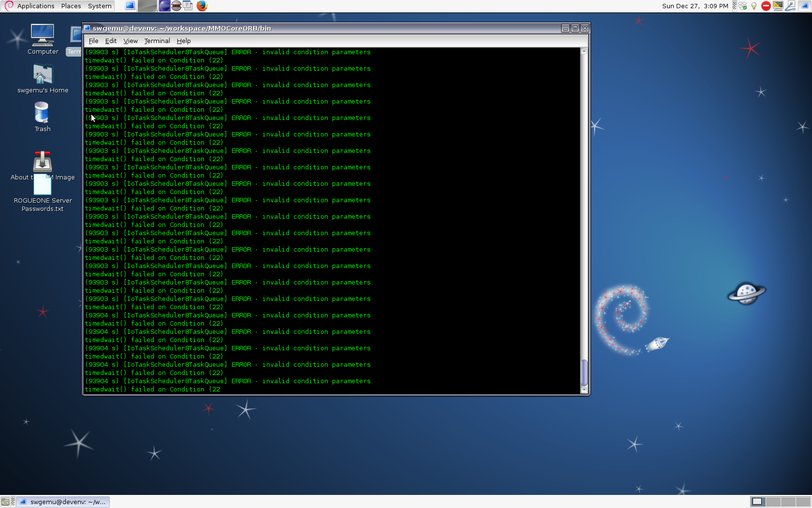Click the blue window icon at panel's right end
This screenshot has height=508, width=812.
point(805,6)
